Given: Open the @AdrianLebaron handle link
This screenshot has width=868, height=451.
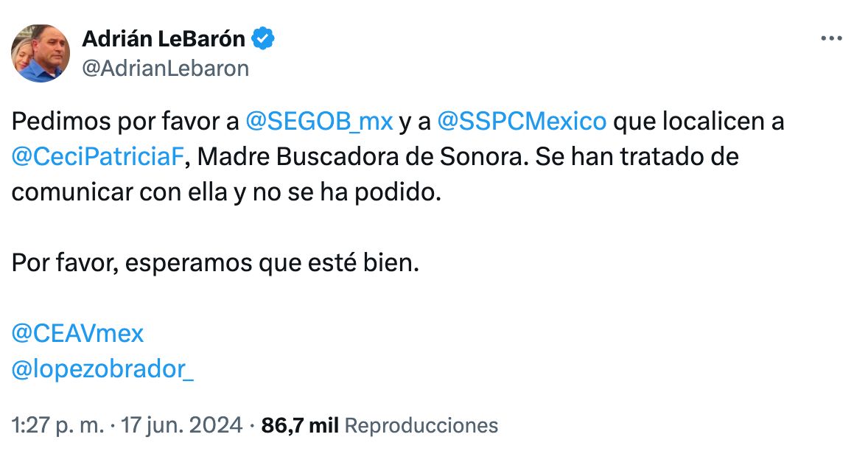Looking at the screenshot, I should pos(165,69).
